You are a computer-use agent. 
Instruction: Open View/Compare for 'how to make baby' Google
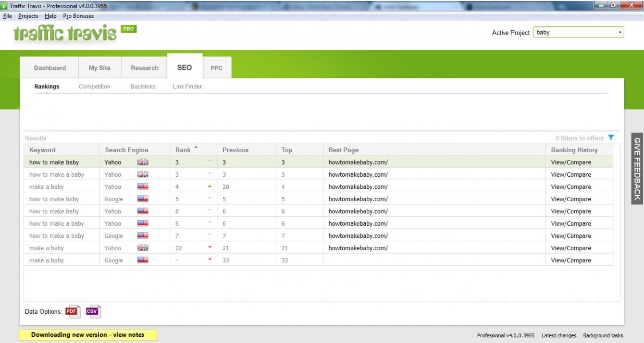571,199
